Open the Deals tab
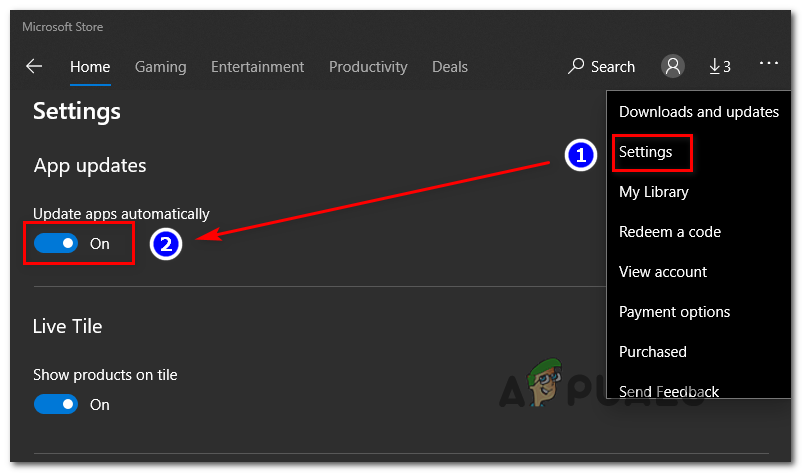Screen dimensions: 802x473 tap(450, 67)
